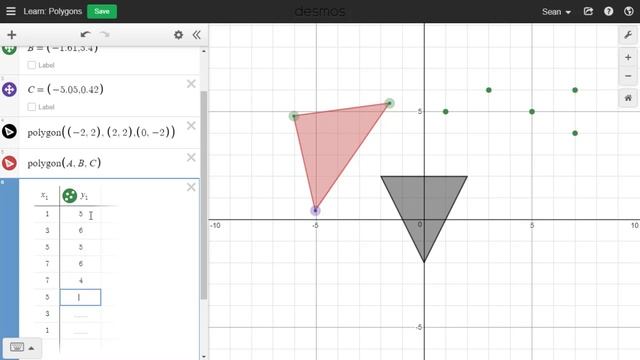Toggle Label checkbox for point B
Viewport: 640px width, 360px height.
(31, 65)
